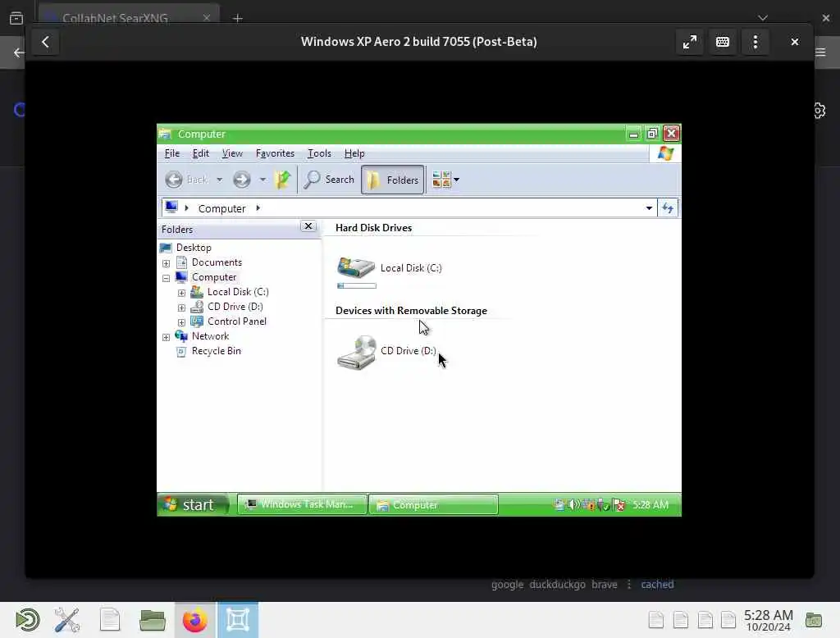Screen dimensions: 840x638
Task: Click the volume speaker tray icon
Action: 573,504
